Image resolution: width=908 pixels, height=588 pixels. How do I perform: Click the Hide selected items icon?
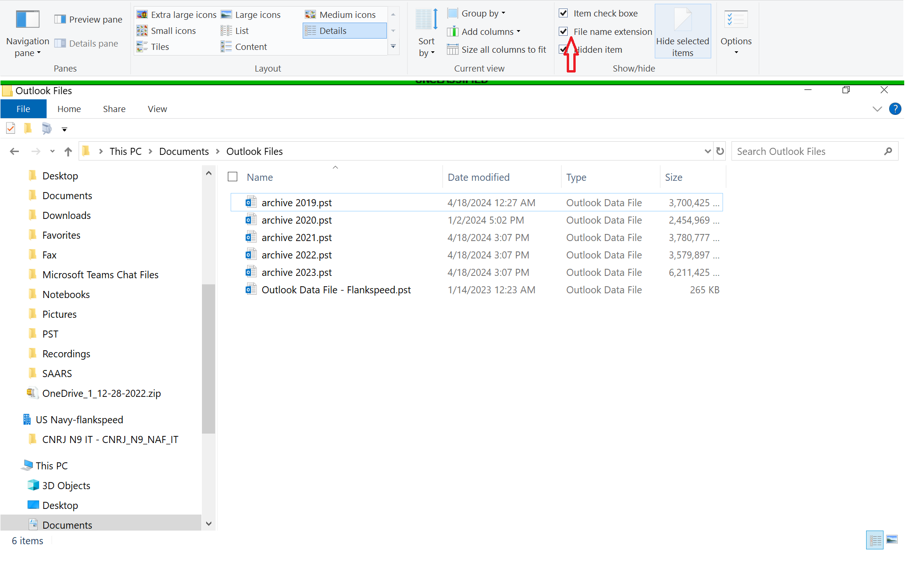click(x=683, y=19)
